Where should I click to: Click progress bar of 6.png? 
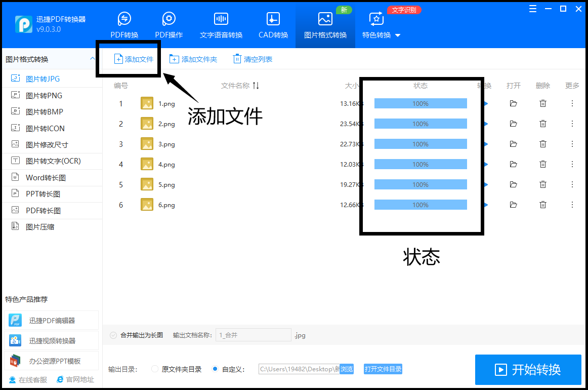pos(421,205)
